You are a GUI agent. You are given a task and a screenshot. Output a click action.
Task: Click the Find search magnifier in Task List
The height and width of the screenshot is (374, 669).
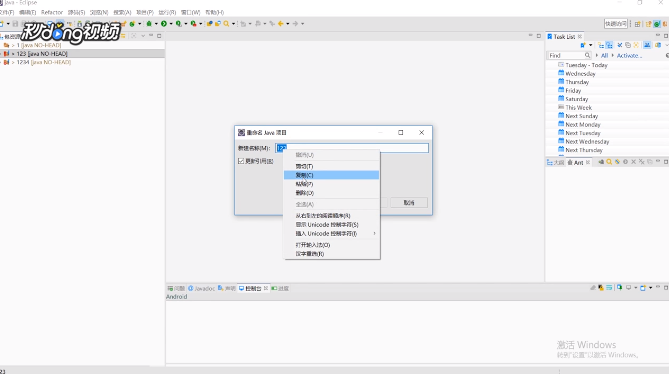click(x=588, y=55)
